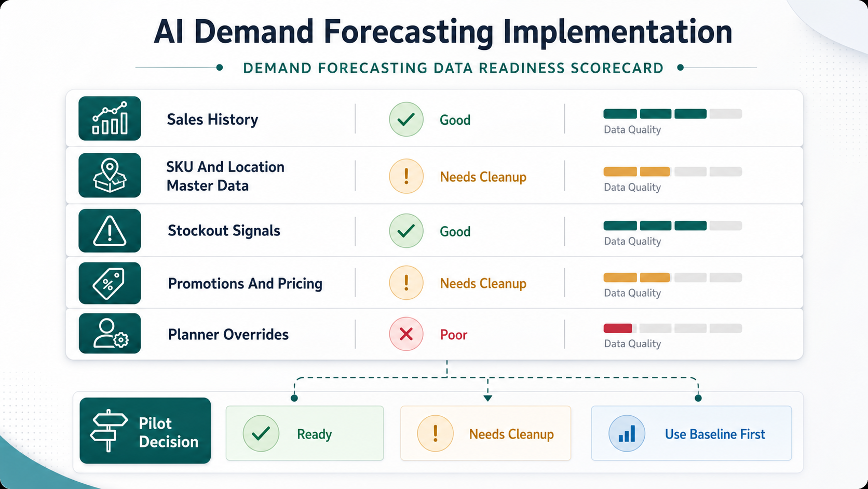Click the 'Promotions And Pricing' row label
Viewport: 868px width, 489px height.
tap(245, 284)
